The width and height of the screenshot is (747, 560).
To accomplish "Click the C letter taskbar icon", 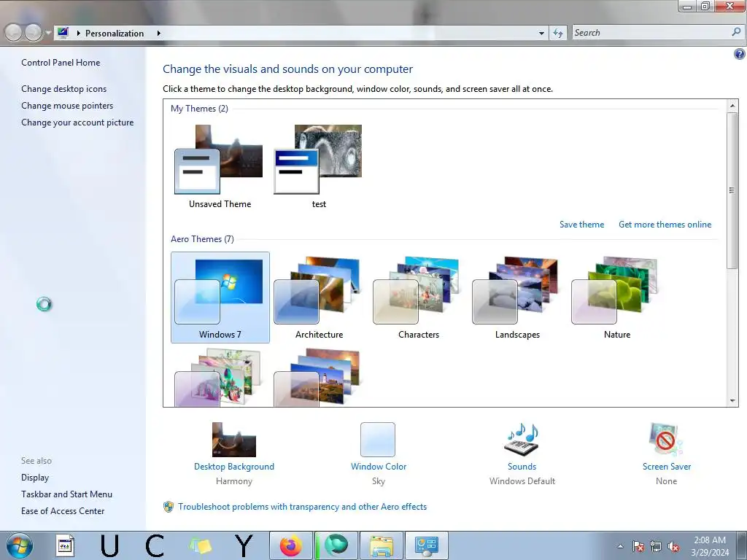I will (x=155, y=545).
